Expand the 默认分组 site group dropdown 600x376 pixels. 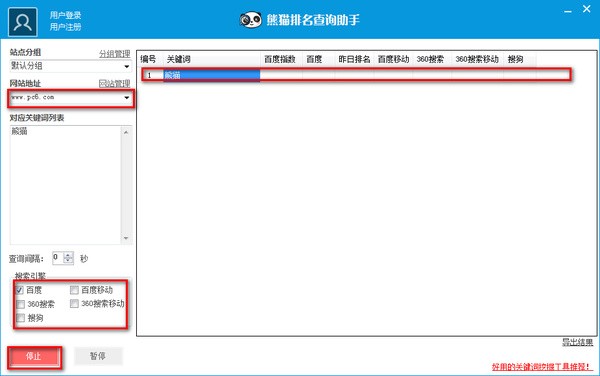coord(70,66)
